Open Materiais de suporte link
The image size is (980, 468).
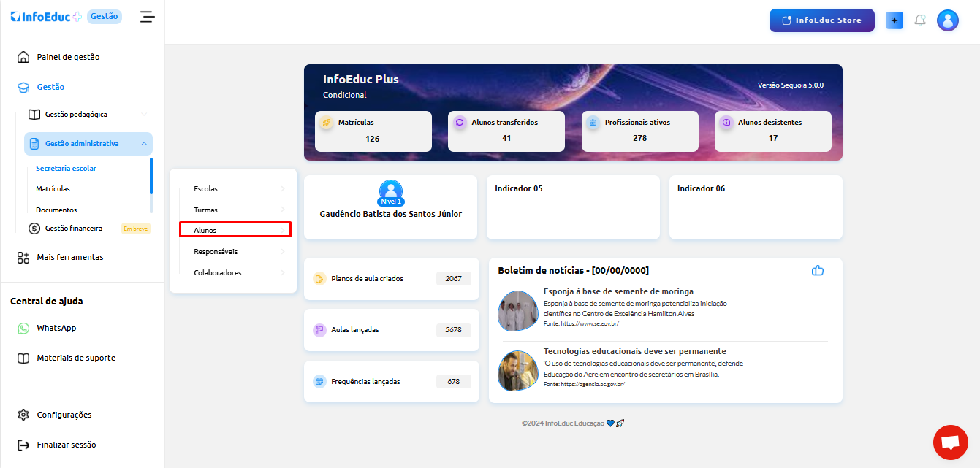[x=76, y=358]
